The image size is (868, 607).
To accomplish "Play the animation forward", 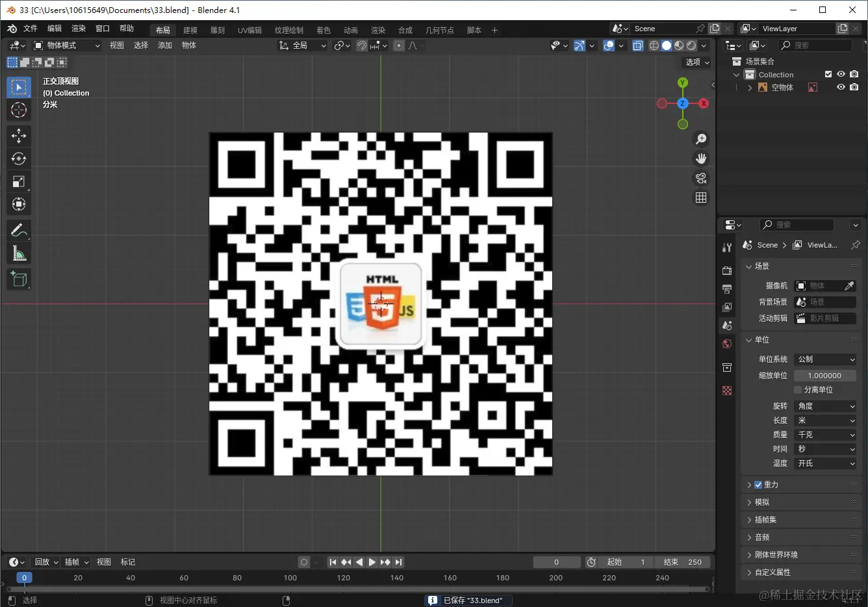I will (372, 562).
